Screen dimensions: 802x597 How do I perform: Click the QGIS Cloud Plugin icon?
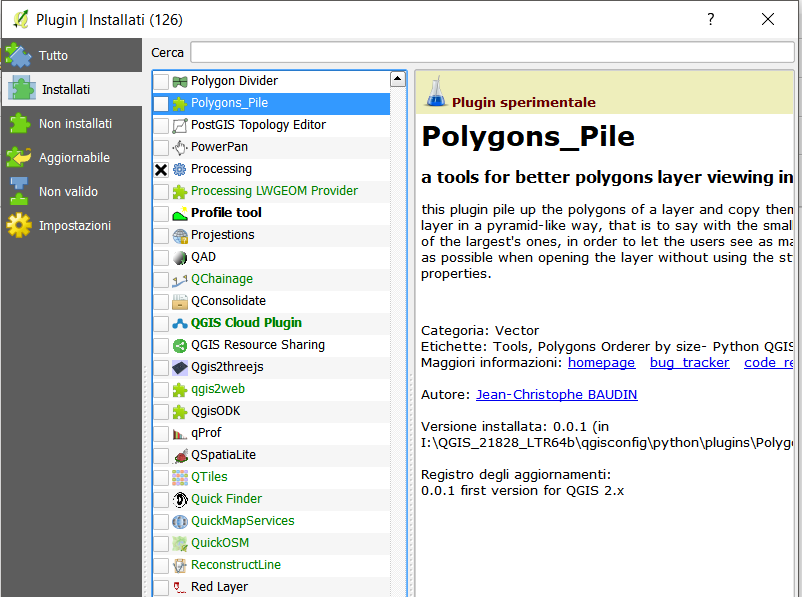180,323
